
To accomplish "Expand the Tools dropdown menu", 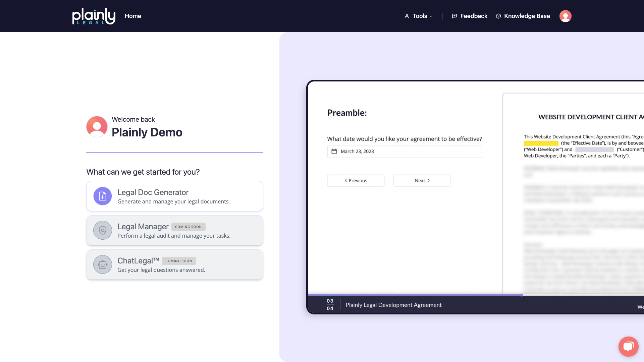I will coord(420,16).
